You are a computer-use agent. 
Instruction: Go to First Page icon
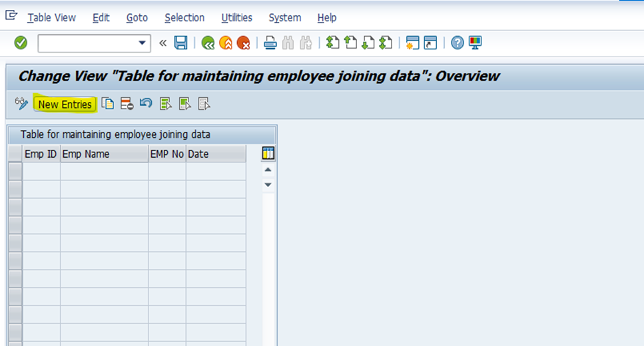pos(332,43)
